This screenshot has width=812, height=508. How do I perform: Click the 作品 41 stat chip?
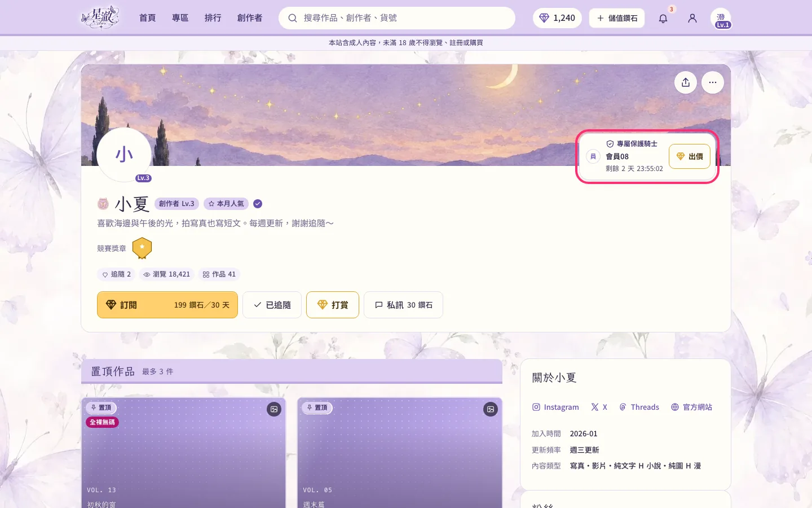click(219, 274)
